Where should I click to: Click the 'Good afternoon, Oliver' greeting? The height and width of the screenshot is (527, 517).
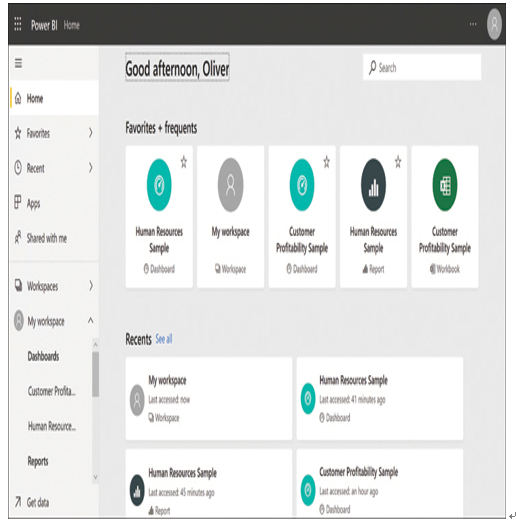(x=177, y=69)
